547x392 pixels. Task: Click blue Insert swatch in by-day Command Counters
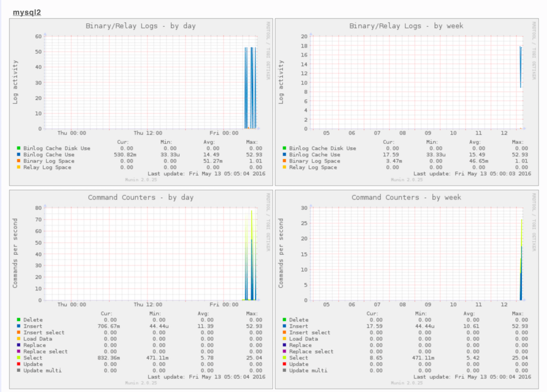pos(19,326)
